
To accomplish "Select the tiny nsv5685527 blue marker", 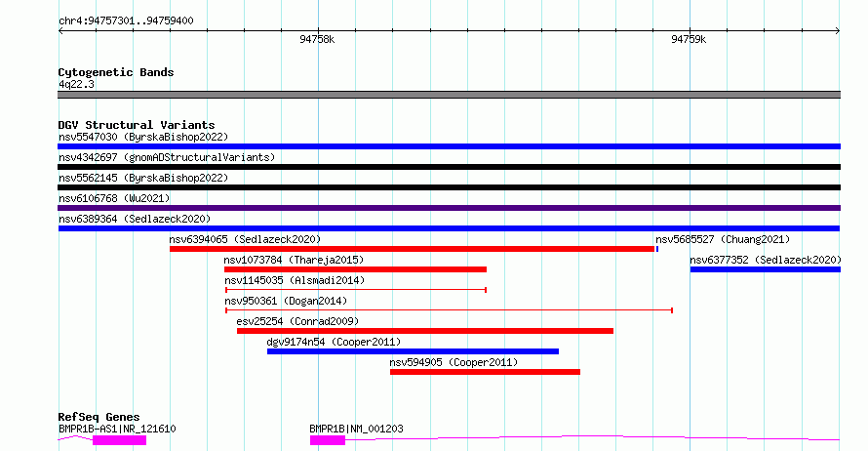I will 657,249.
